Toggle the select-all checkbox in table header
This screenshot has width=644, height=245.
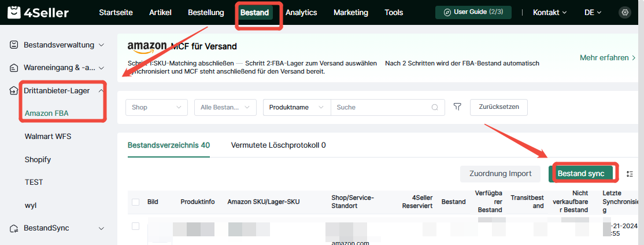pyautogui.click(x=135, y=202)
